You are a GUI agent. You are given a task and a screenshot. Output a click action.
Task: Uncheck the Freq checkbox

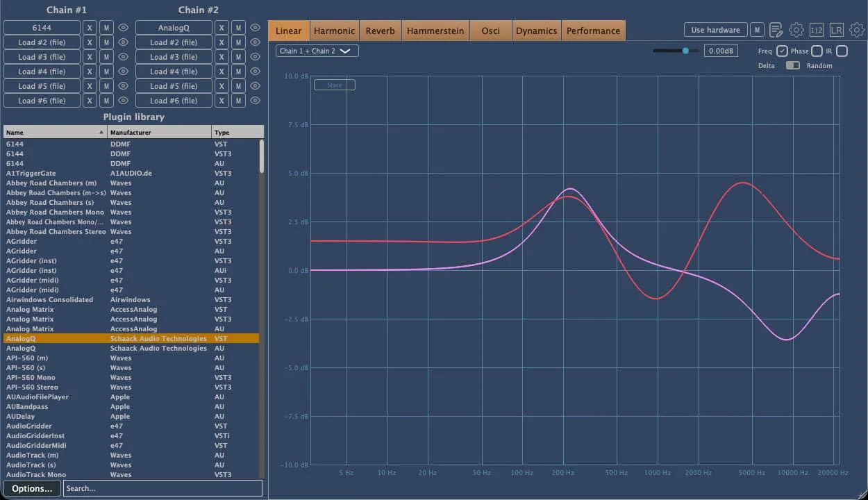[x=782, y=51]
